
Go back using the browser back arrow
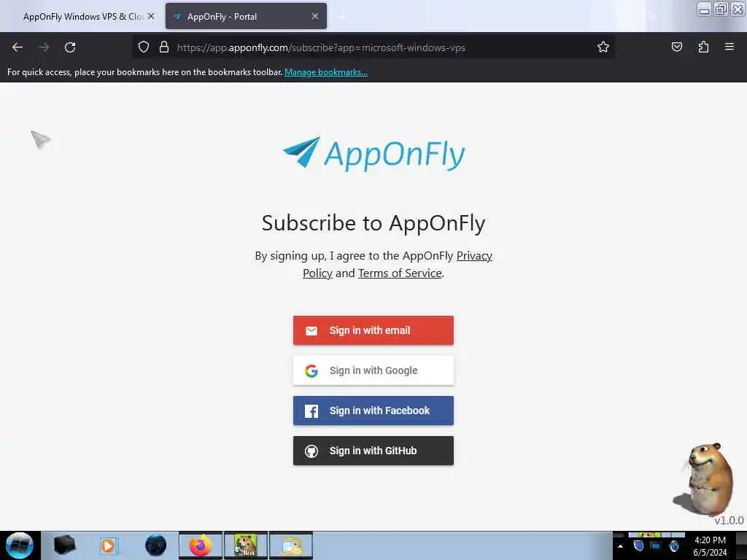tap(18, 47)
